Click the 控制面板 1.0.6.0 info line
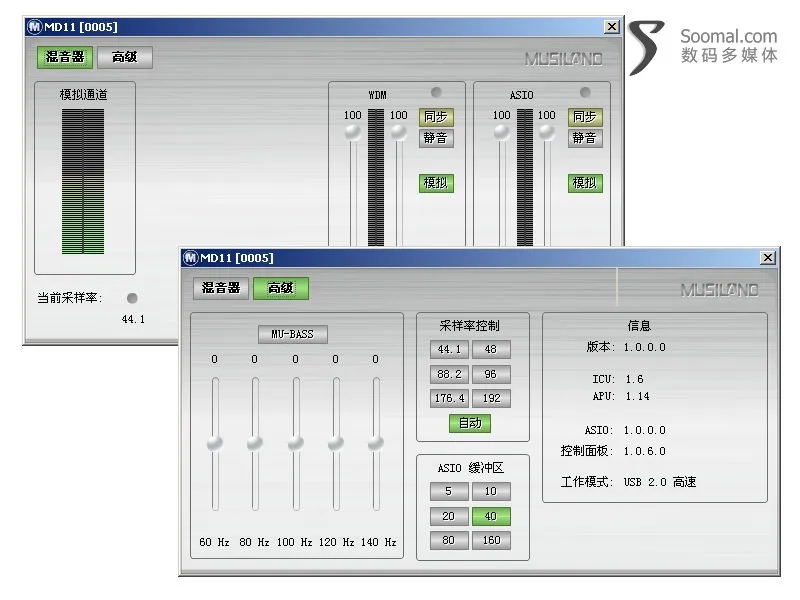The height and width of the screenshot is (600, 800). tap(613, 451)
